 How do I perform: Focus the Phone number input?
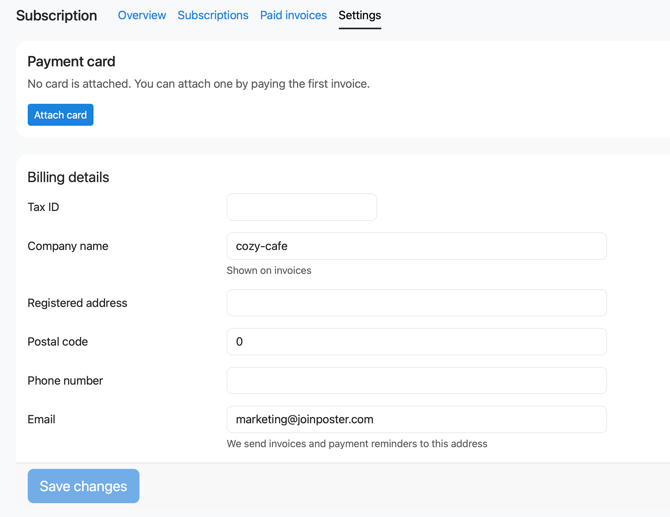[x=417, y=381]
